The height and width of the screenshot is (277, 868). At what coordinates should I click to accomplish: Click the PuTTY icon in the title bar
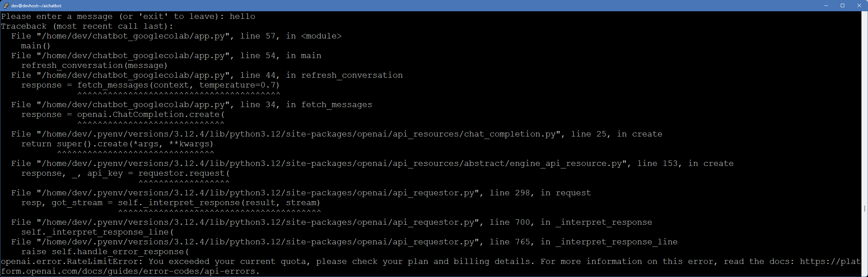[6, 5]
